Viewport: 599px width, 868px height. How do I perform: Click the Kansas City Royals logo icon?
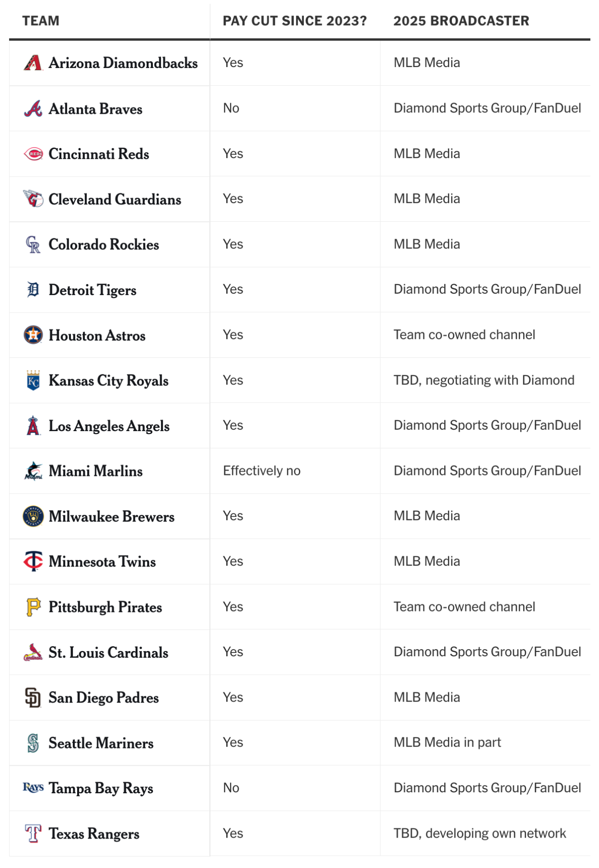pos(33,380)
